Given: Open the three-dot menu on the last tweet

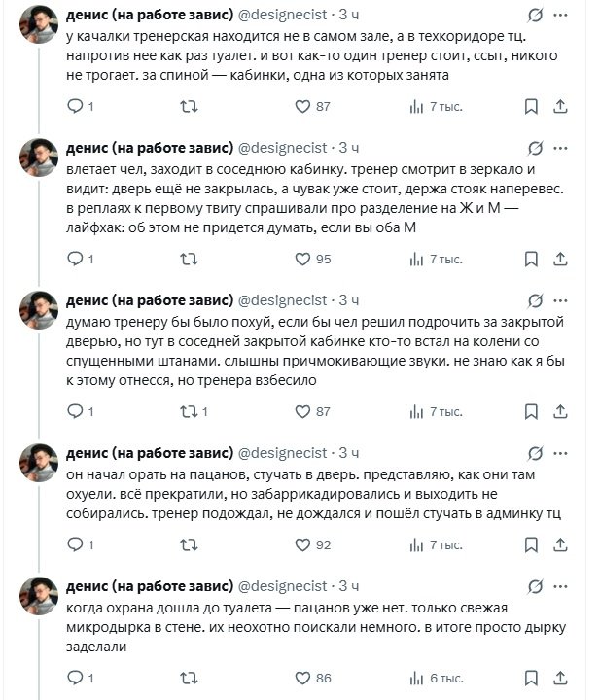Looking at the screenshot, I should click(562, 586).
